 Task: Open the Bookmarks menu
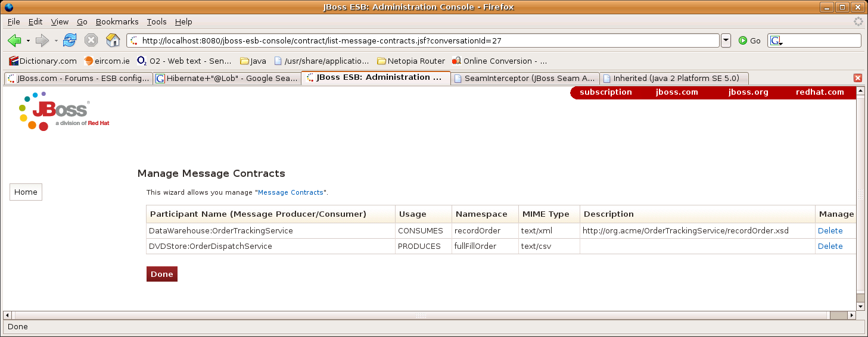coord(117,21)
